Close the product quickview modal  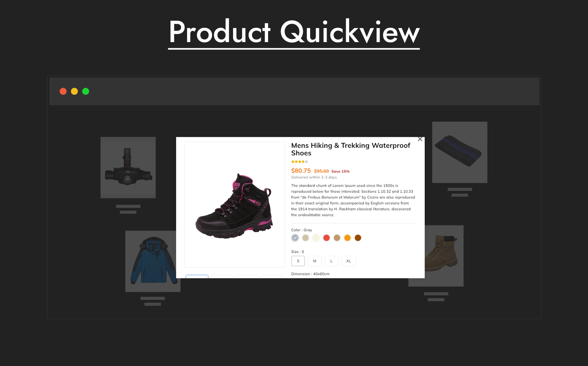point(420,139)
